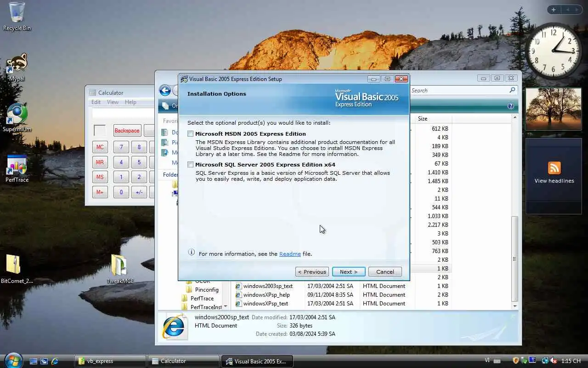Switch to the vb_express taskbar button
Image resolution: width=588 pixels, height=368 pixels.
pos(110,362)
